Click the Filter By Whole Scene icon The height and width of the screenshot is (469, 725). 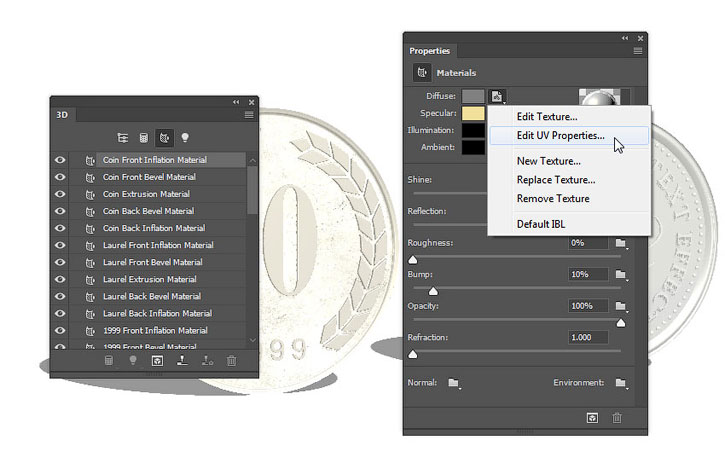122,138
